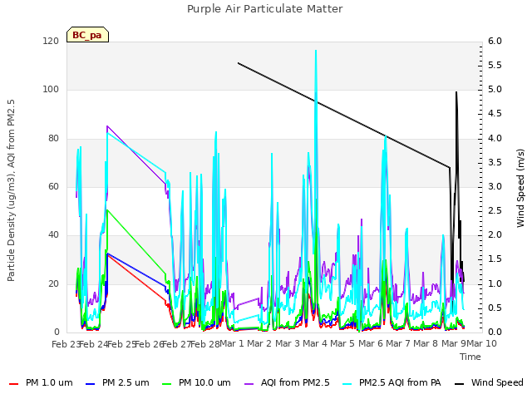Image resolution: width=532 pixels, height=399 pixels.
Task: Click the Mar 2 x-axis tick label
Action: 259,343
